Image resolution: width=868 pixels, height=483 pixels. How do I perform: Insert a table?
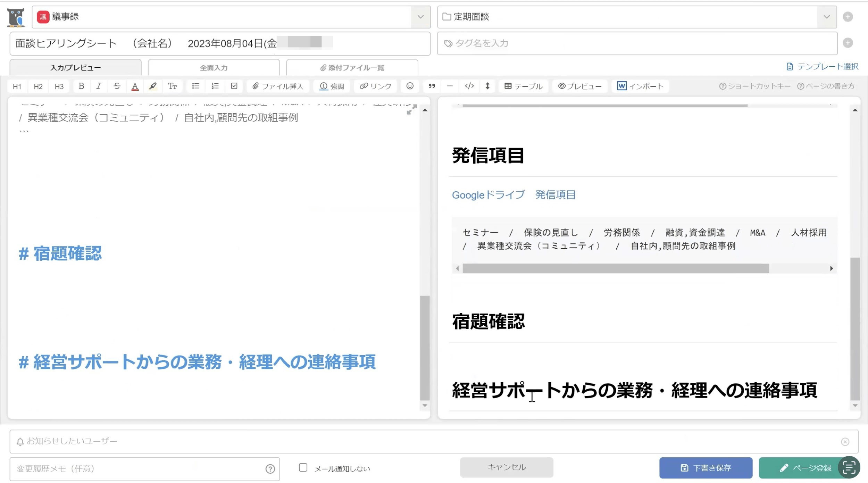tap(523, 86)
